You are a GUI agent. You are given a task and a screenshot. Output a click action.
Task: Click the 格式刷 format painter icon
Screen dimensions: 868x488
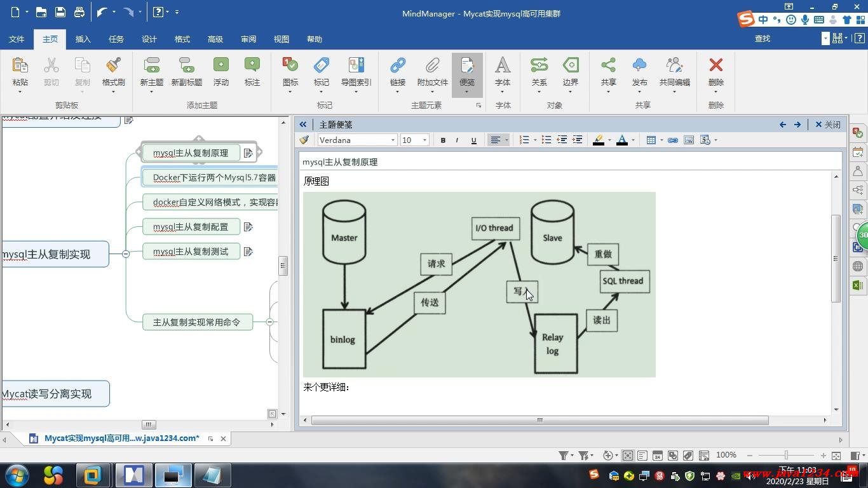coord(114,66)
